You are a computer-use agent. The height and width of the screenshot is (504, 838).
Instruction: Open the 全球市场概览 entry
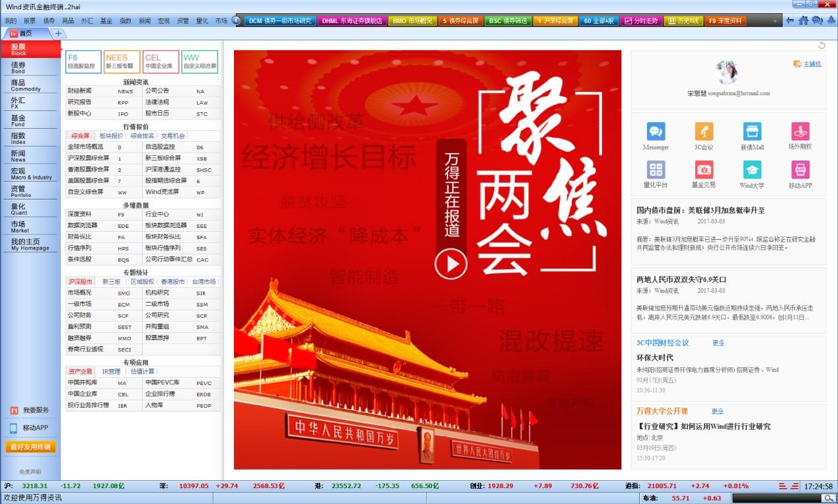(104, 147)
